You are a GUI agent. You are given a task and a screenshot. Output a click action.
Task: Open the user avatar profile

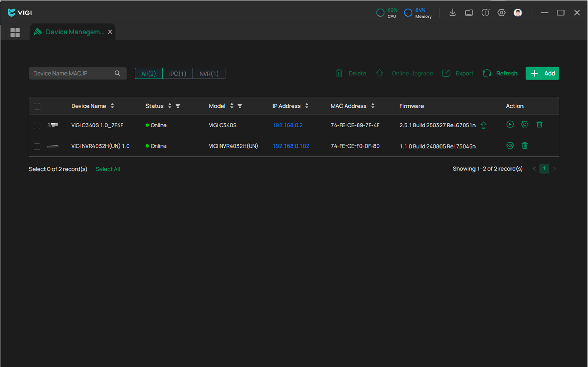[x=518, y=13]
